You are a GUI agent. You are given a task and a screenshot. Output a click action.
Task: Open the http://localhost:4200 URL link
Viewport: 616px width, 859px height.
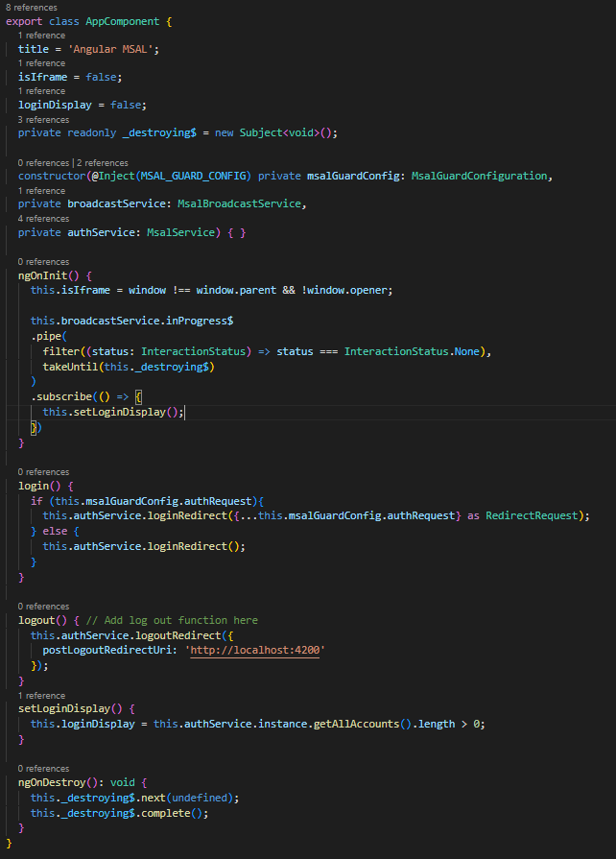coord(256,651)
